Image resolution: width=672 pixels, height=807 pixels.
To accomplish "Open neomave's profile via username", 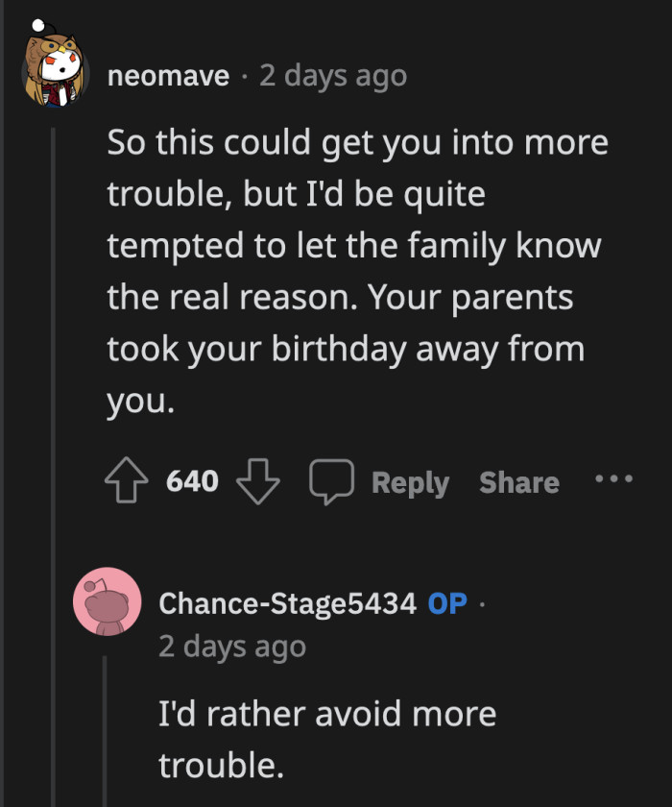I will tap(169, 75).
